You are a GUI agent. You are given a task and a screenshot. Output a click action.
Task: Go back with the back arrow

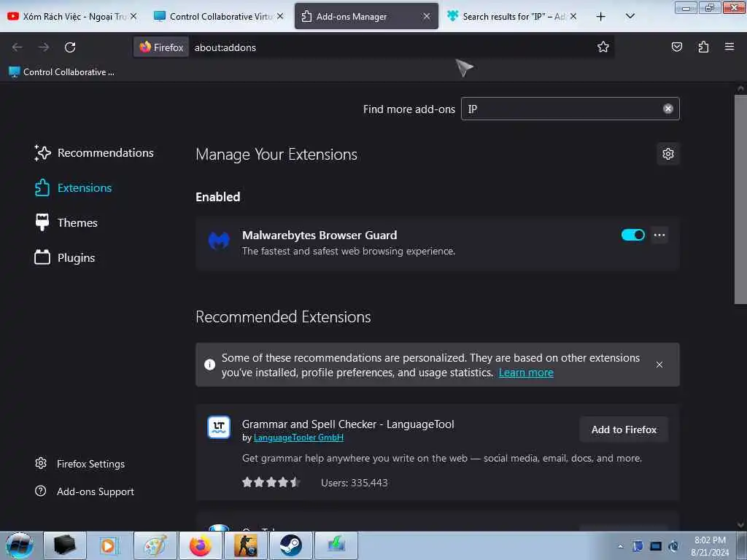pos(18,47)
